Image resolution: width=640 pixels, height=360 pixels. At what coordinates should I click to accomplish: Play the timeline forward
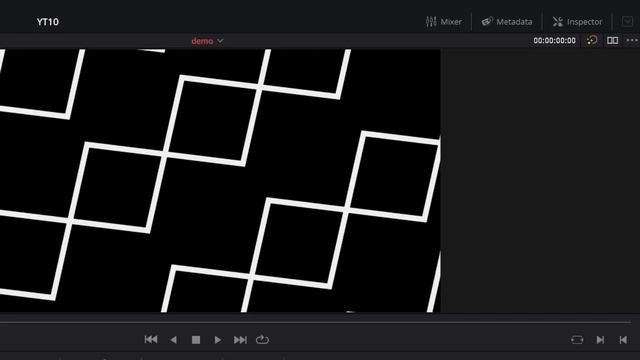[x=218, y=340]
